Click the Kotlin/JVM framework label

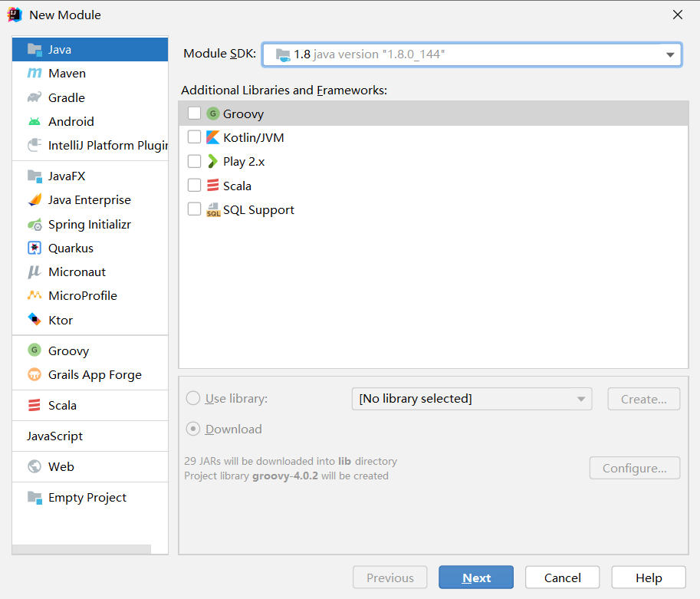254,137
